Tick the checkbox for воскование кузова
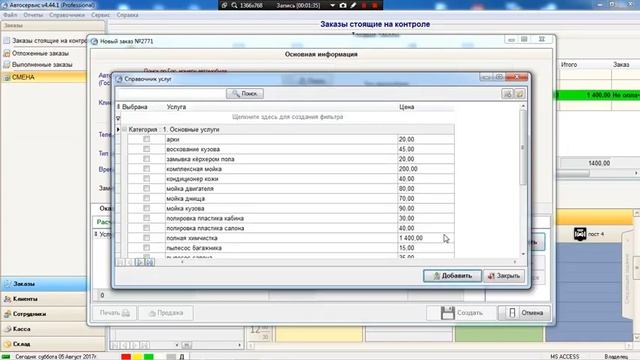This screenshot has width=640, height=360. (x=147, y=149)
